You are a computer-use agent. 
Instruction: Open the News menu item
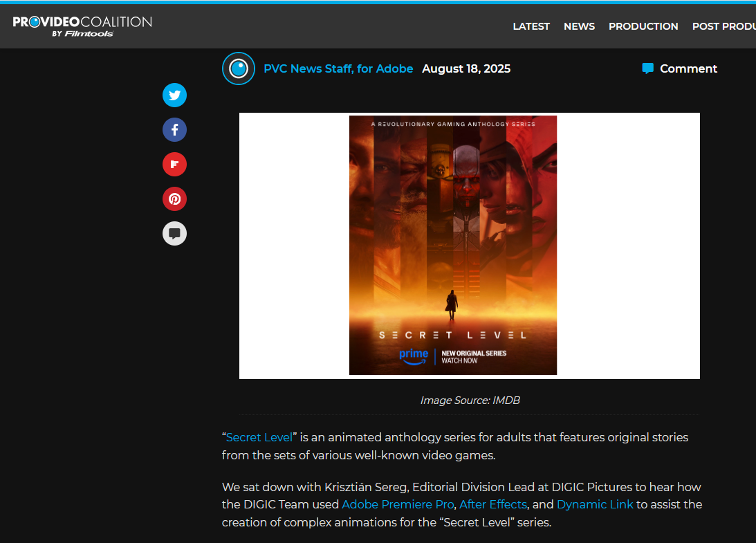[x=579, y=26]
